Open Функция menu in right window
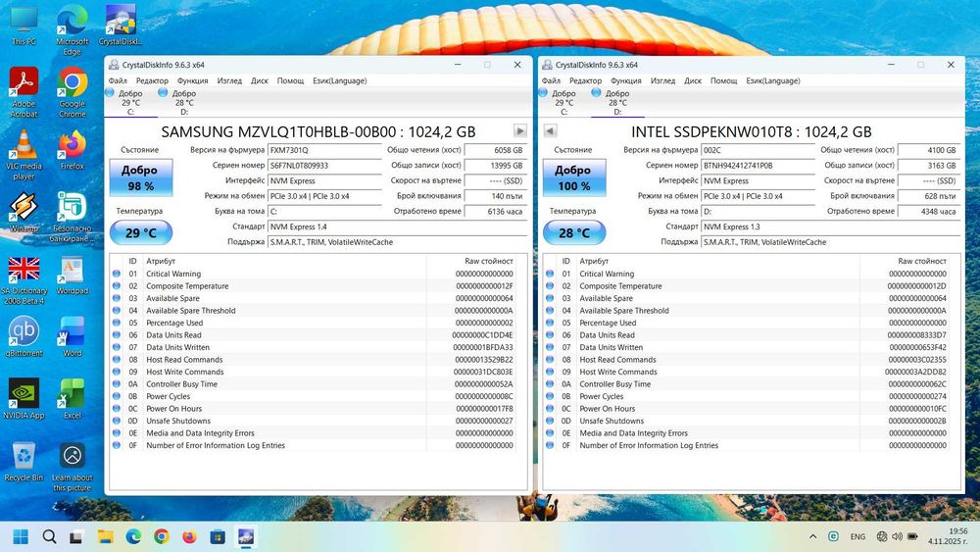Image resolution: width=980 pixels, height=552 pixels. [x=625, y=80]
